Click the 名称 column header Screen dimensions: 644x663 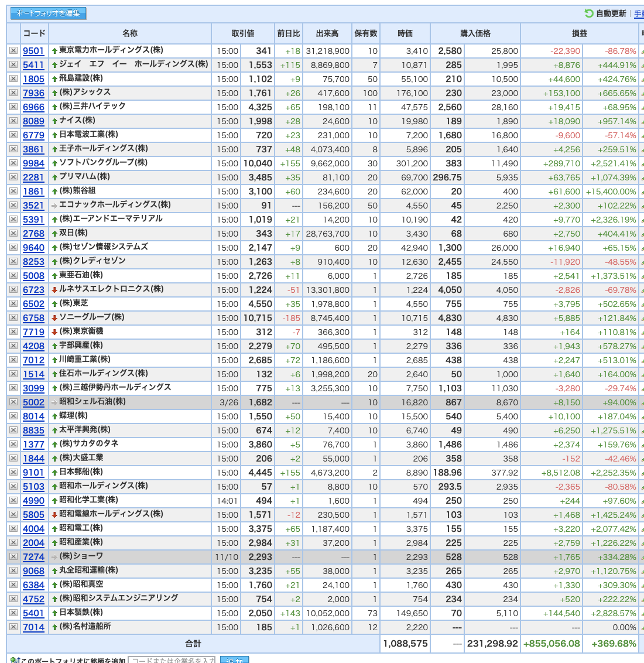(x=130, y=33)
